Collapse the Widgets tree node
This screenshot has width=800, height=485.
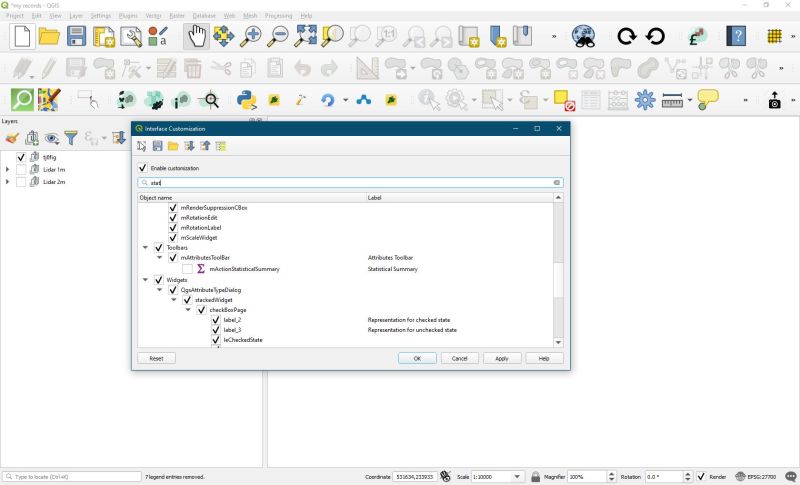coord(145,280)
